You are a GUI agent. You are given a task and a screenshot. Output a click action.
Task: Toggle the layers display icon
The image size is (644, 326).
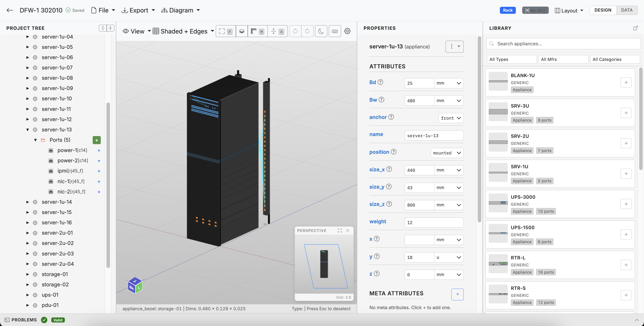click(x=241, y=31)
